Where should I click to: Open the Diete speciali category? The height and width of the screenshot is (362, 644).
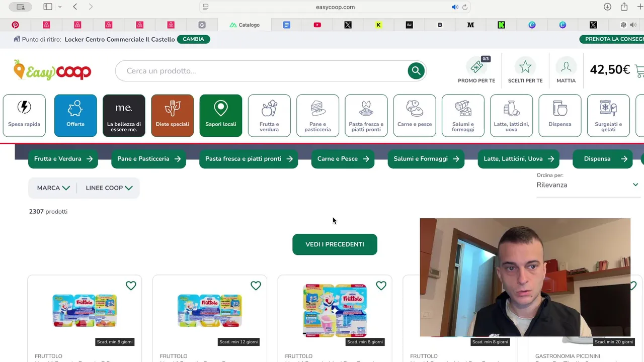click(x=173, y=116)
